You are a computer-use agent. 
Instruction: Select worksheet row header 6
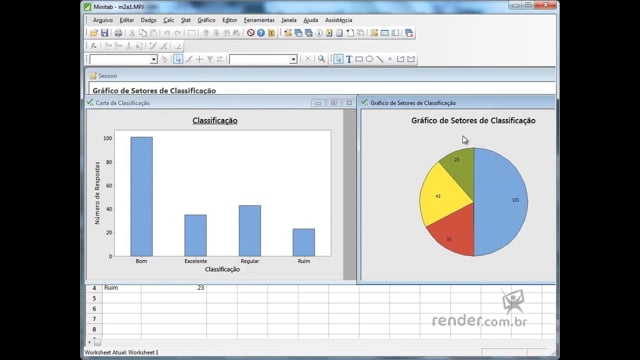pyautogui.click(x=94, y=309)
